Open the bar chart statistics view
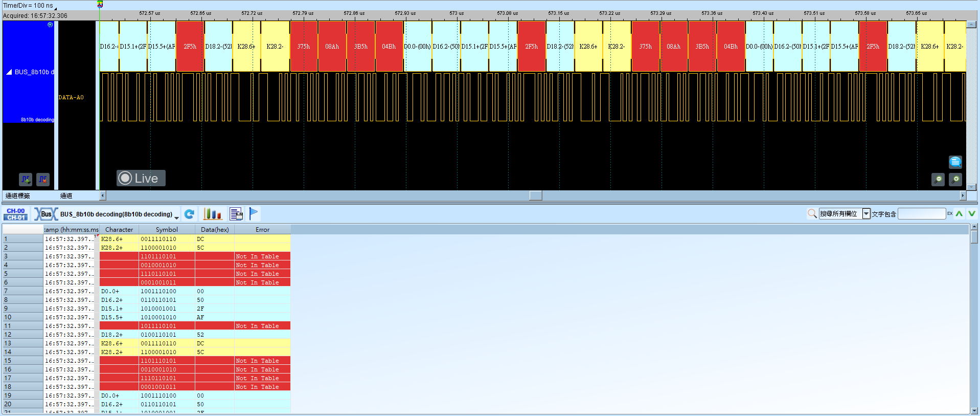The image size is (980, 416). pos(212,214)
